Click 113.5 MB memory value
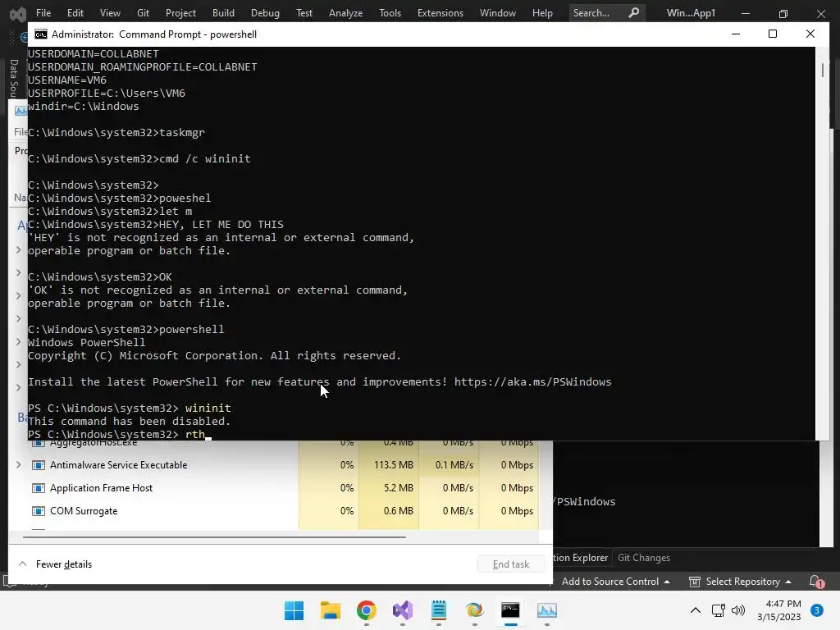The width and height of the screenshot is (840, 630). tap(394, 465)
